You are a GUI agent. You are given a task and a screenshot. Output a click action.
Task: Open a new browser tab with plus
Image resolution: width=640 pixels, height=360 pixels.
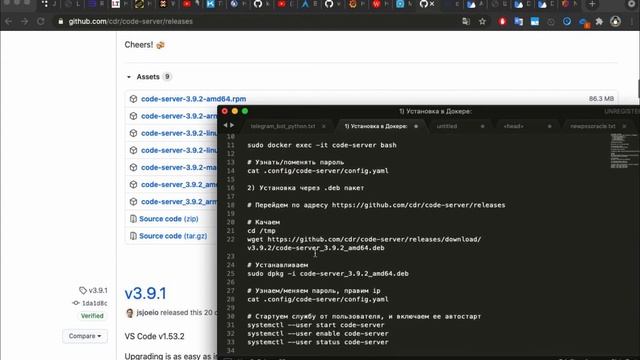point(592,4)
